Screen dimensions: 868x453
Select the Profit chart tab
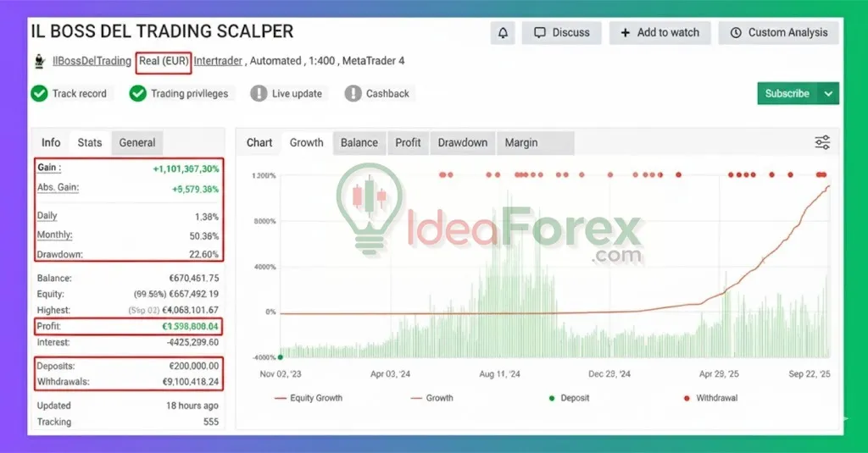pyautogui.click(x=408, y=143)
